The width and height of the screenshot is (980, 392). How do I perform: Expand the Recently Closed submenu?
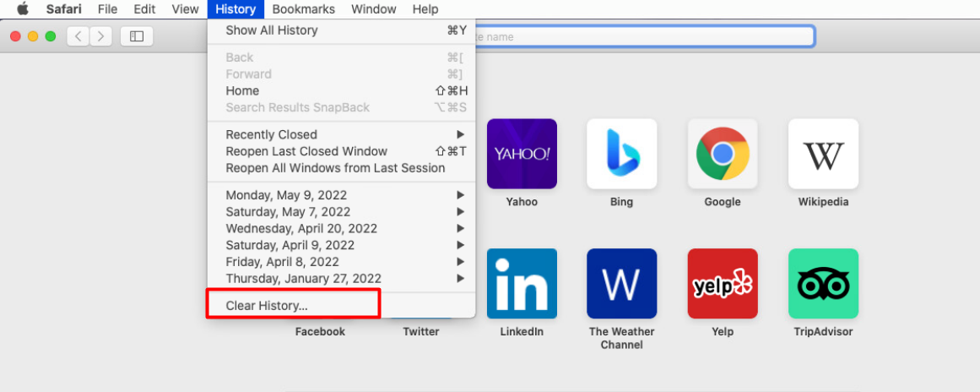pyautogui.click(x=341, y=134)
